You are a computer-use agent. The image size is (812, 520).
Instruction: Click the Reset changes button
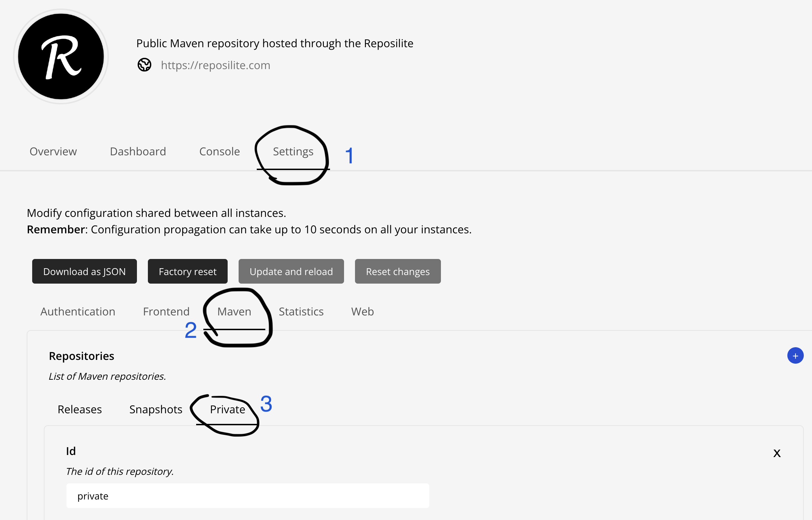pyautogui.click(x=397, y=271)
